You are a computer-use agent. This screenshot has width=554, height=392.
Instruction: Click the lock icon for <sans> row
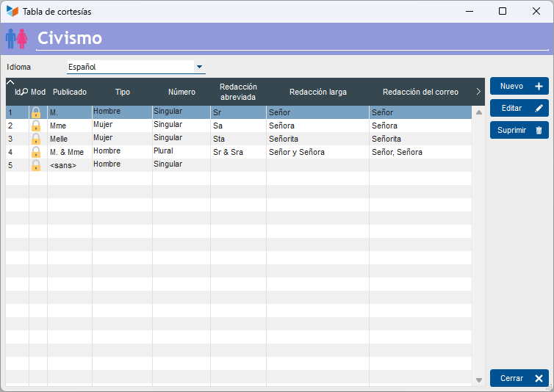[35, 165]
